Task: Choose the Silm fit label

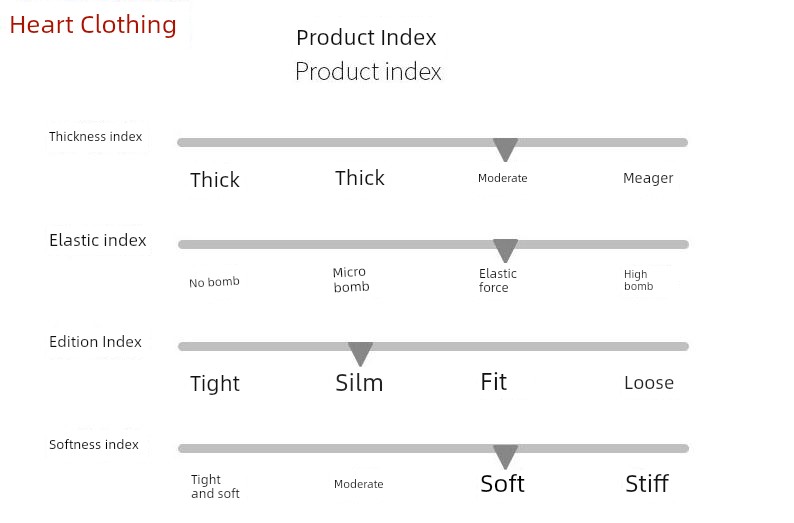Action: [x=359, y=383]
